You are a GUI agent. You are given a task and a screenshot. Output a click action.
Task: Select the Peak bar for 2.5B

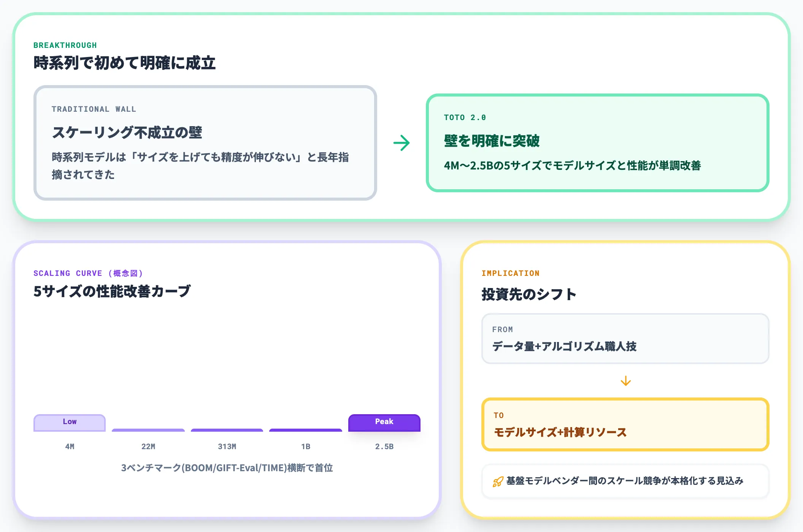click(x=384, y=423)
